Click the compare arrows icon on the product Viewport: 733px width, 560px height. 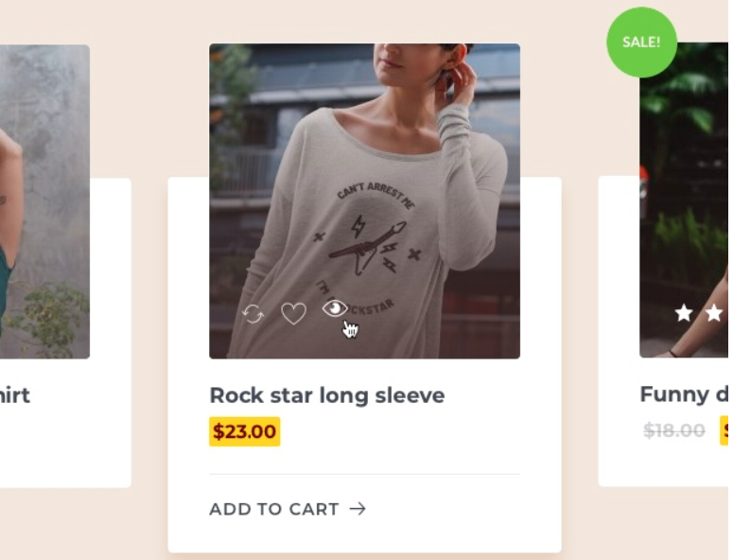click(253, 314)
